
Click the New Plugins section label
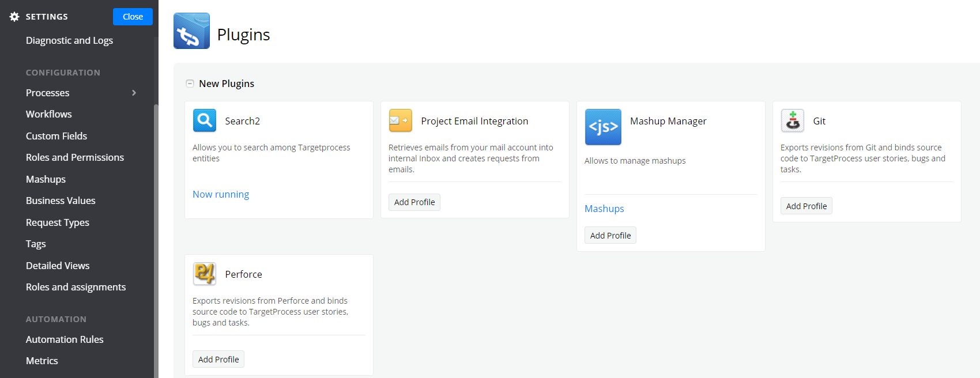(x=227, y=84)
